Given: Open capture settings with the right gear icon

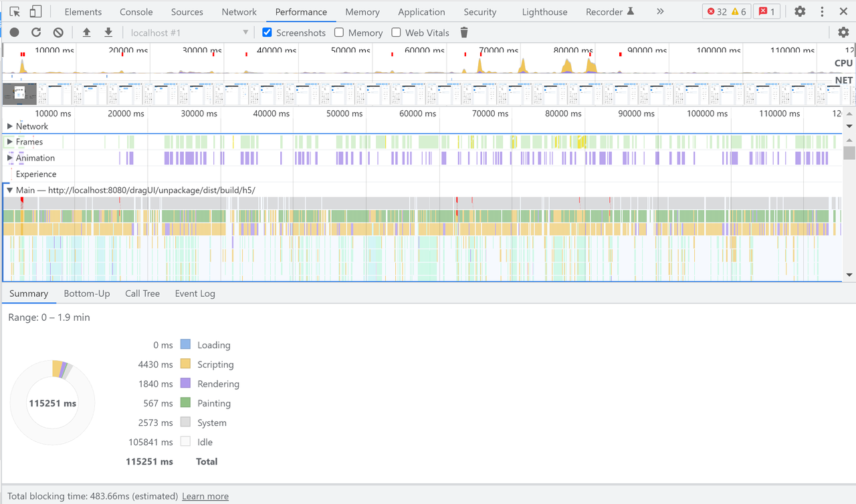Looking at the screenshot, I should click(x=844, y=32).
